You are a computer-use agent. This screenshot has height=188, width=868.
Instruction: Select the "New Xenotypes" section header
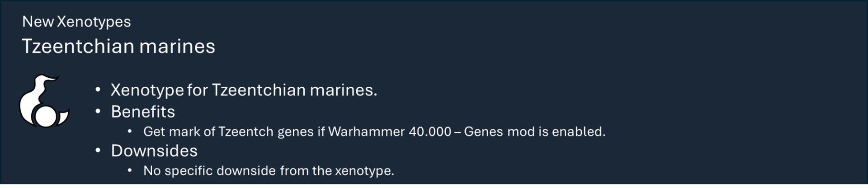(x=76, y=22)
